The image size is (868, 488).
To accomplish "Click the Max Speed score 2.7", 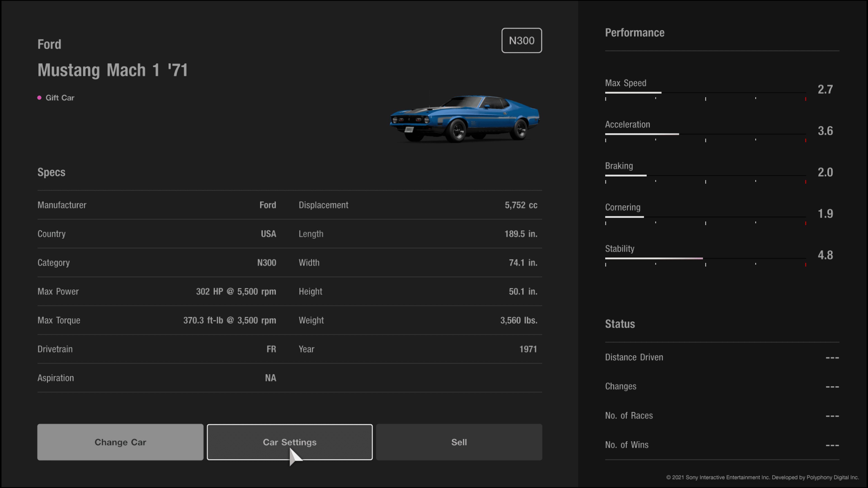I will point(825,89).
